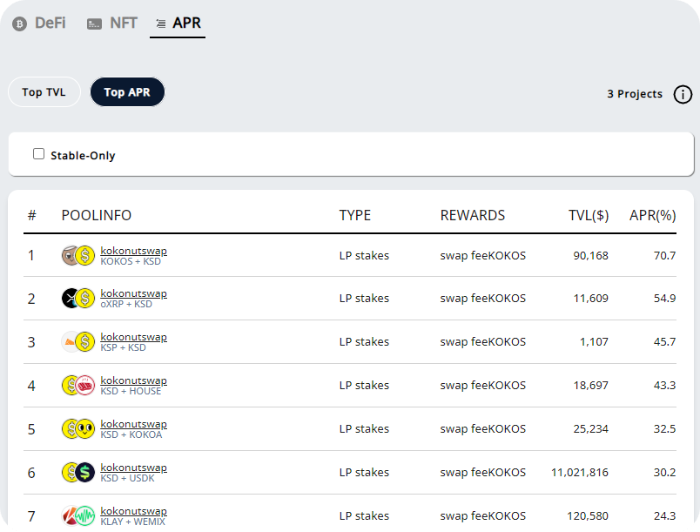Select the Top APR filter button
This screenshot has width=700, height=532.
127,92
